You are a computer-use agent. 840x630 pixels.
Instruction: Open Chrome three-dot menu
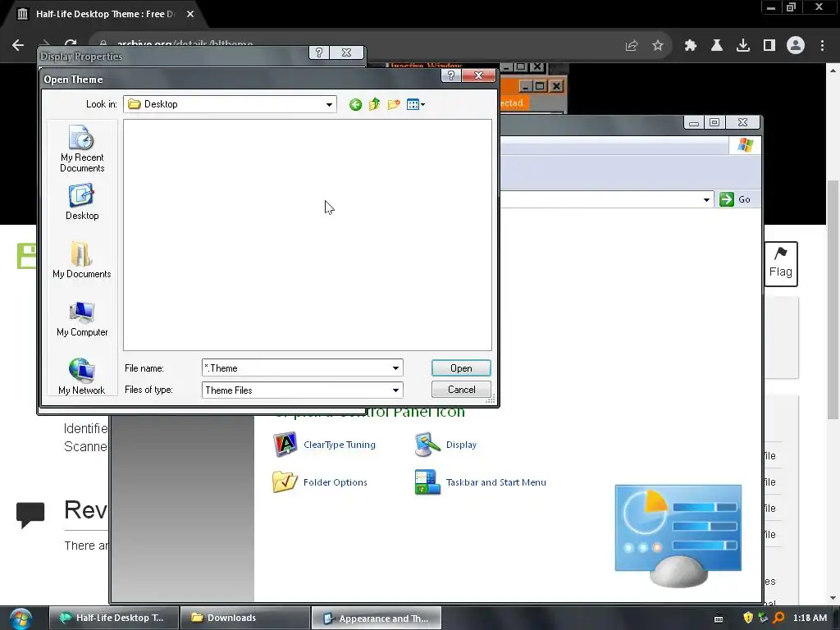822,46
